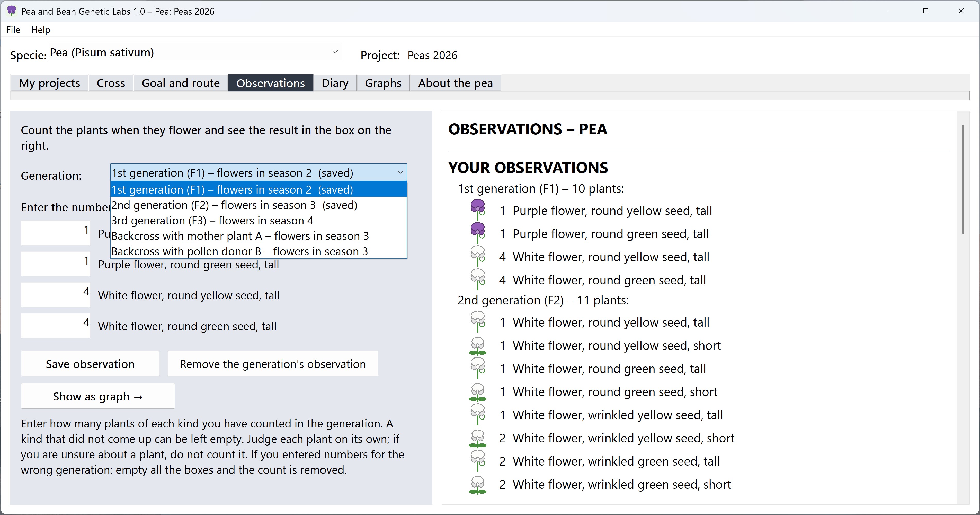This screenshot has width=980, height=515.
Task: Choose 3rd generation (F3) season 4 option
Action: coord(259,220)
